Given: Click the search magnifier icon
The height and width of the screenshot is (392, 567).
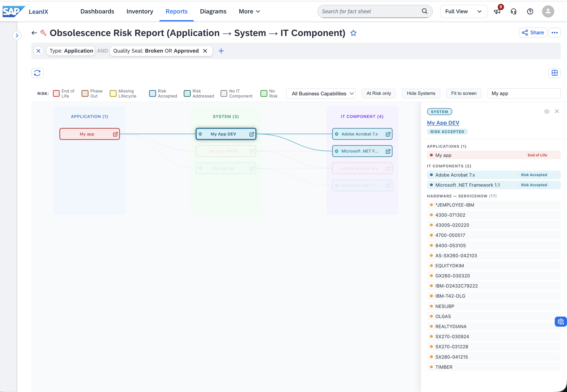Looking at the screenshot, I should (x=424, y=11).
